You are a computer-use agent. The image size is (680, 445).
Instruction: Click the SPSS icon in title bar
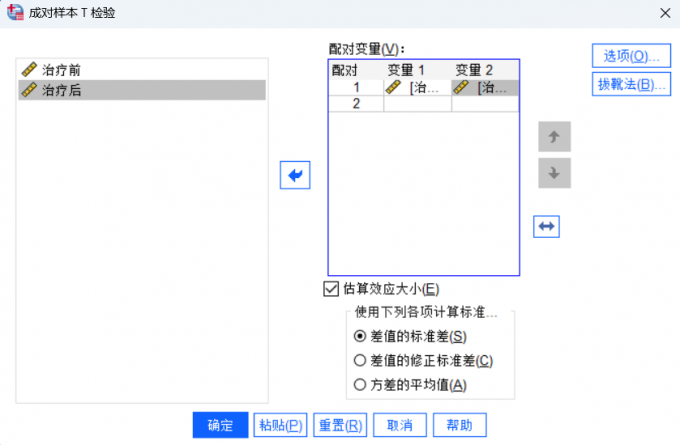point(15,12)
